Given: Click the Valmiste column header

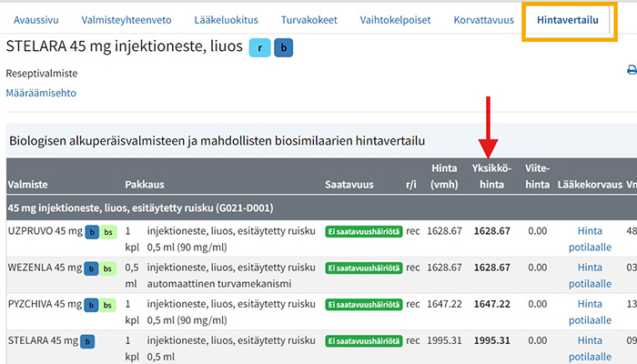Looking at the screenshot, I should [27, 185].
